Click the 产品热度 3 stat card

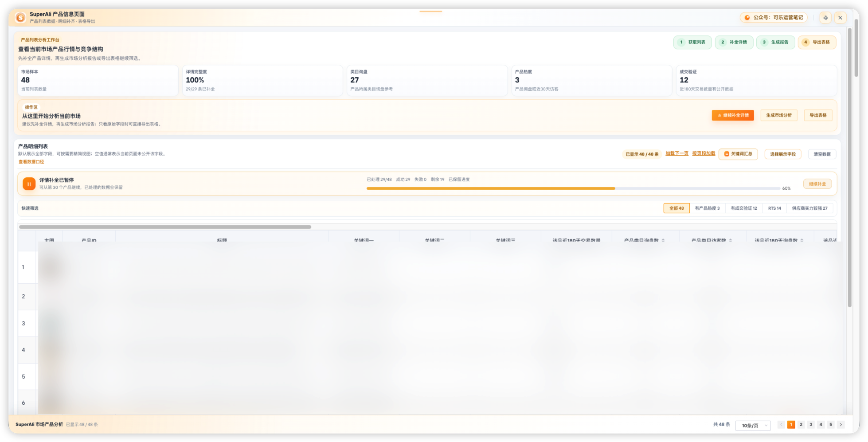(592, 80)
